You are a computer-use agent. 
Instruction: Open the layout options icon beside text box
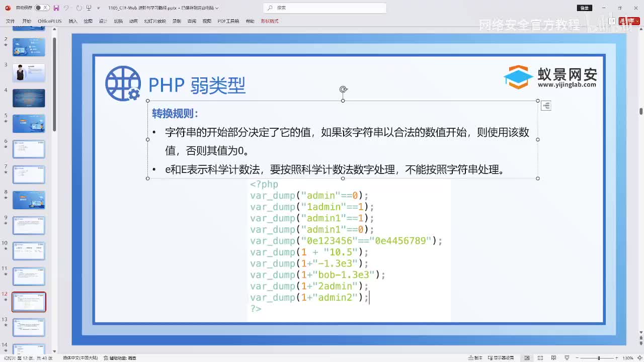pos(546,106)
